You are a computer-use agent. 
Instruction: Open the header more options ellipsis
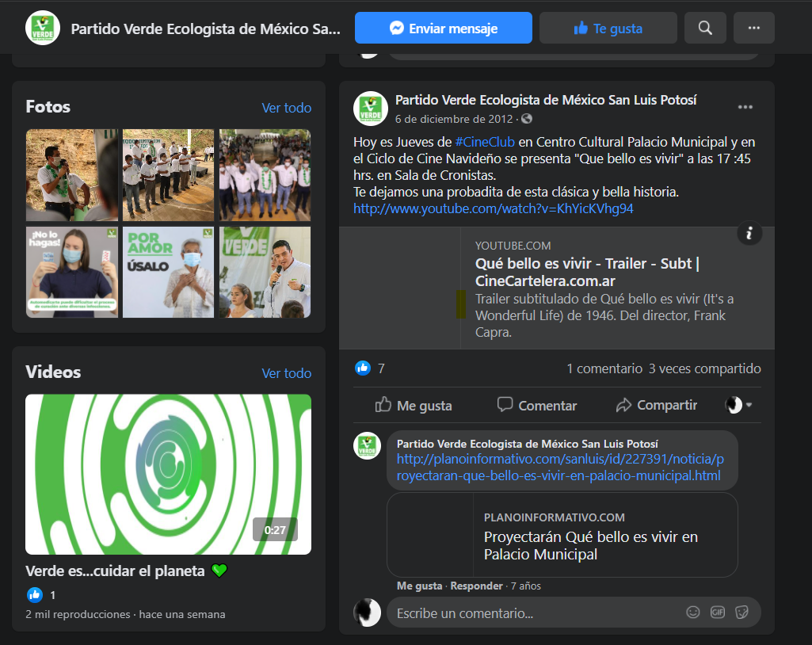[x=754, y=28]
